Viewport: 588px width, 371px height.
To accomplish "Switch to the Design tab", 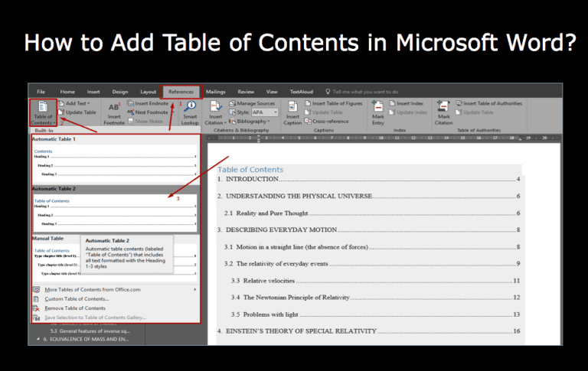I will pyautogui.click(x=120, y=92).
